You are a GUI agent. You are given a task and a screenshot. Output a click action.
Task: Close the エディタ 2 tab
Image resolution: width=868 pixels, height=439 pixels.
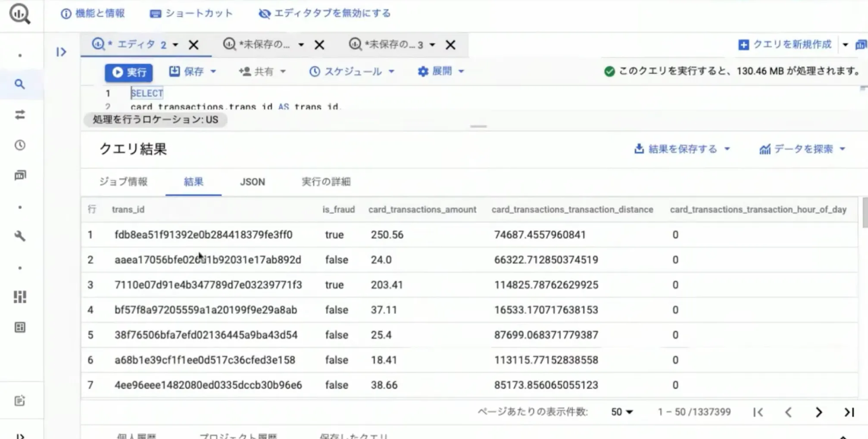click(x=194, y=45)
